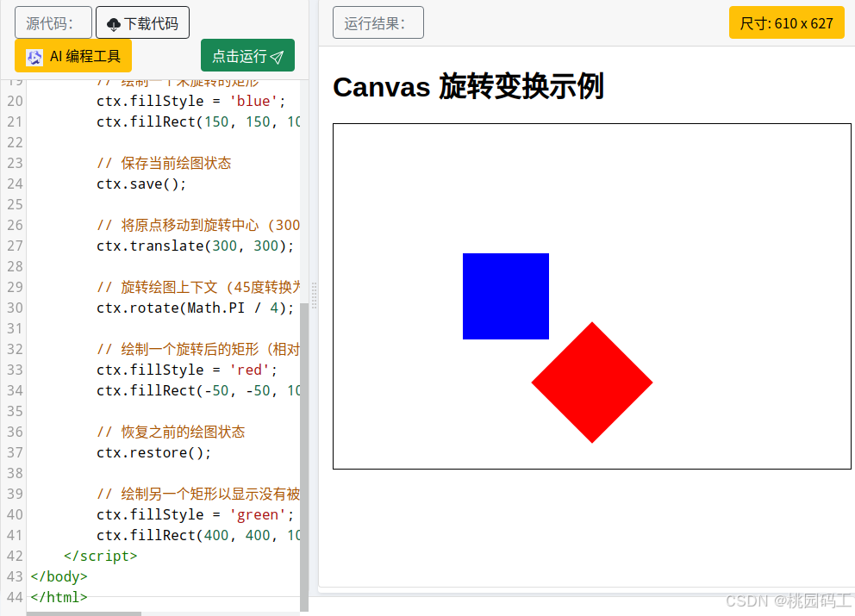The image size is (855, 616).
Task: Click line ctx.fillStyle = 'blue';
Action: [x=190, y=101]
